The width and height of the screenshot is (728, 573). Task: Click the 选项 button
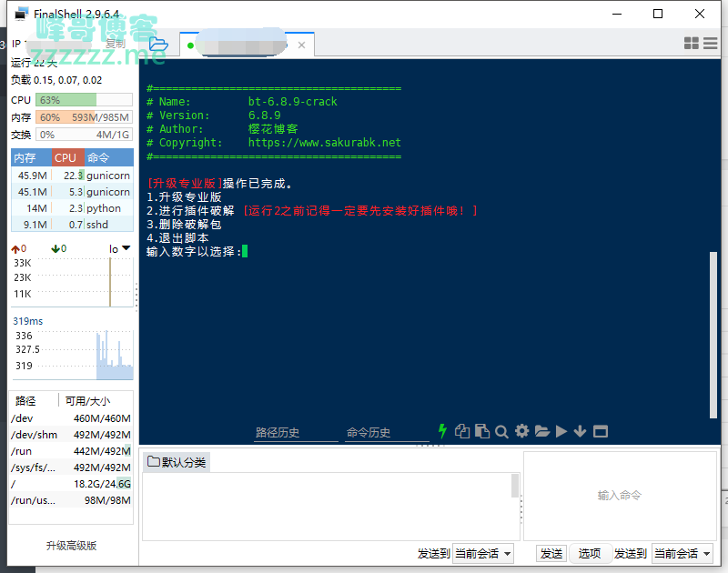(x=590, y=554)
